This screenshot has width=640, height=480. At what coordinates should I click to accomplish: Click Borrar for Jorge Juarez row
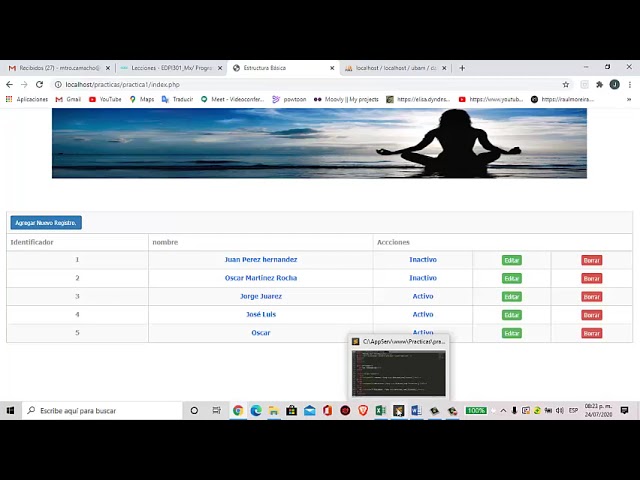click(x=591, y=297)
